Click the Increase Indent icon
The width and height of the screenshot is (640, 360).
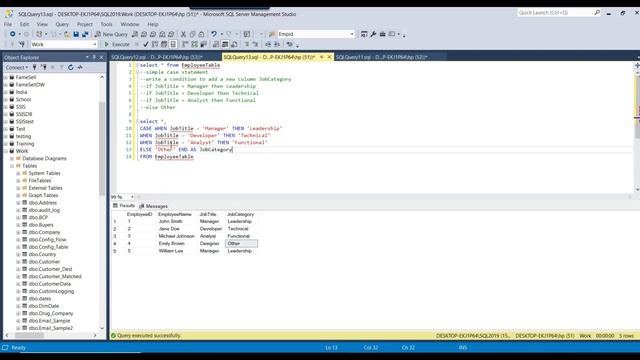277,44
